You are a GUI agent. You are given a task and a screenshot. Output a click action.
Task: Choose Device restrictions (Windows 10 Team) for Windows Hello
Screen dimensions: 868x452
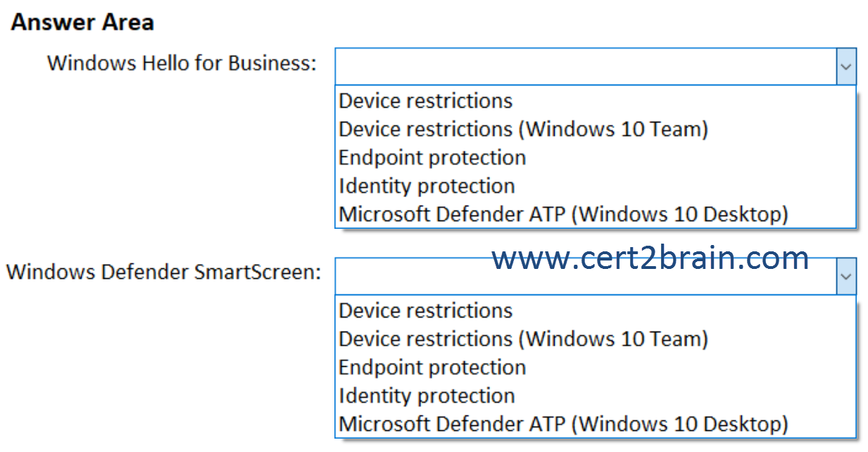(x=523, y=129)
